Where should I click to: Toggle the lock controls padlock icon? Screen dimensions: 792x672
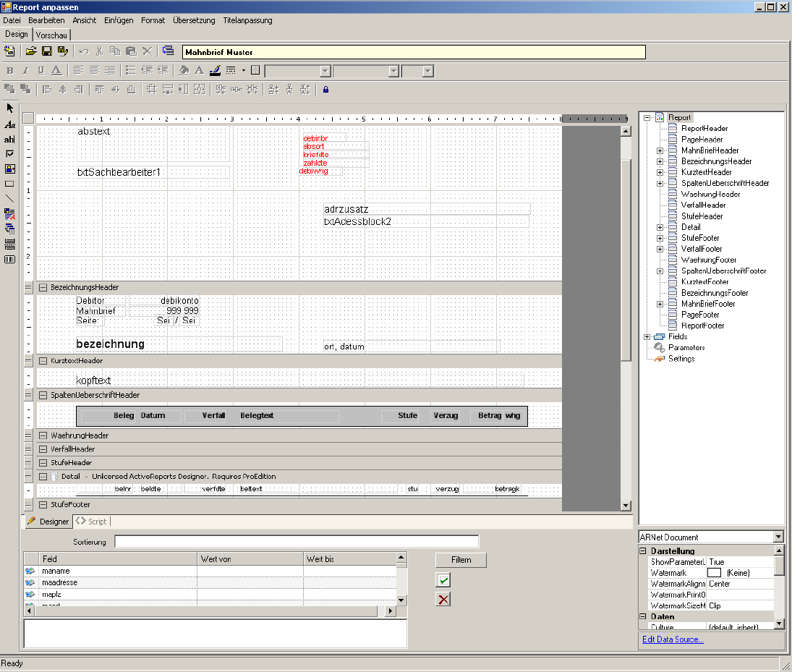coord(325,90)
